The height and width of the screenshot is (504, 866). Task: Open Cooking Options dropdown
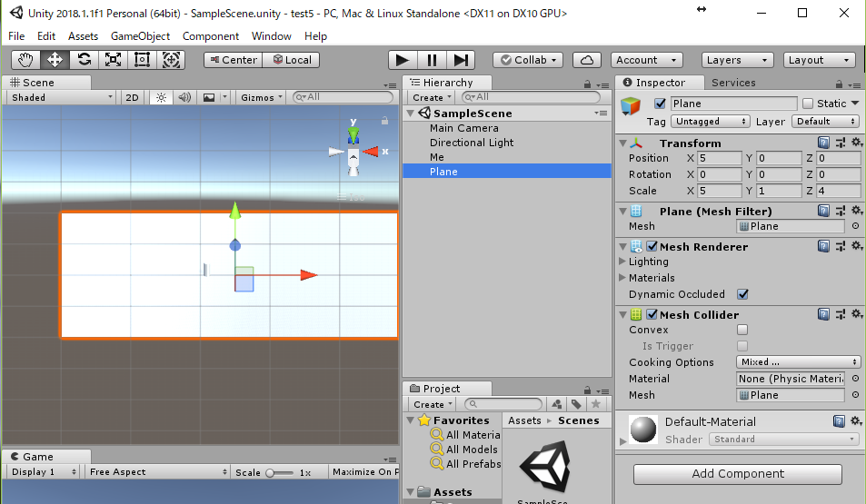point(799,362)
